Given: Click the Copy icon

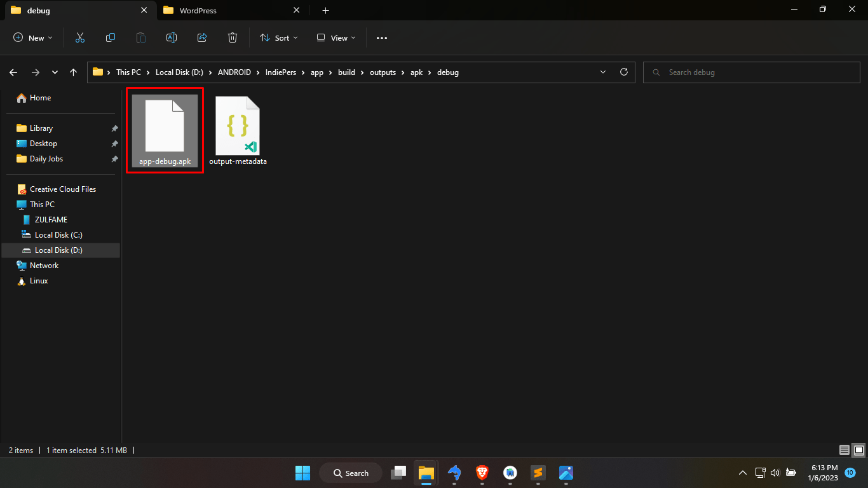Looking at the screenshot, I should [111, 37].
